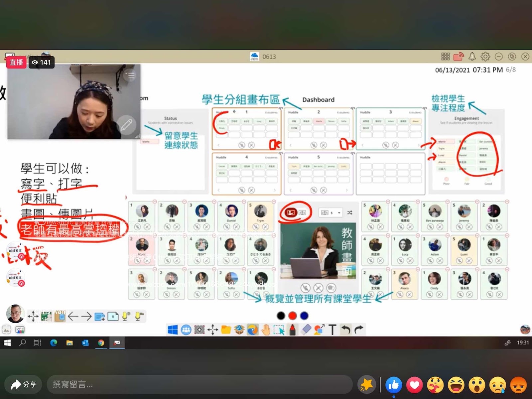Add a new whiteboard page

(x=100, y=317)
